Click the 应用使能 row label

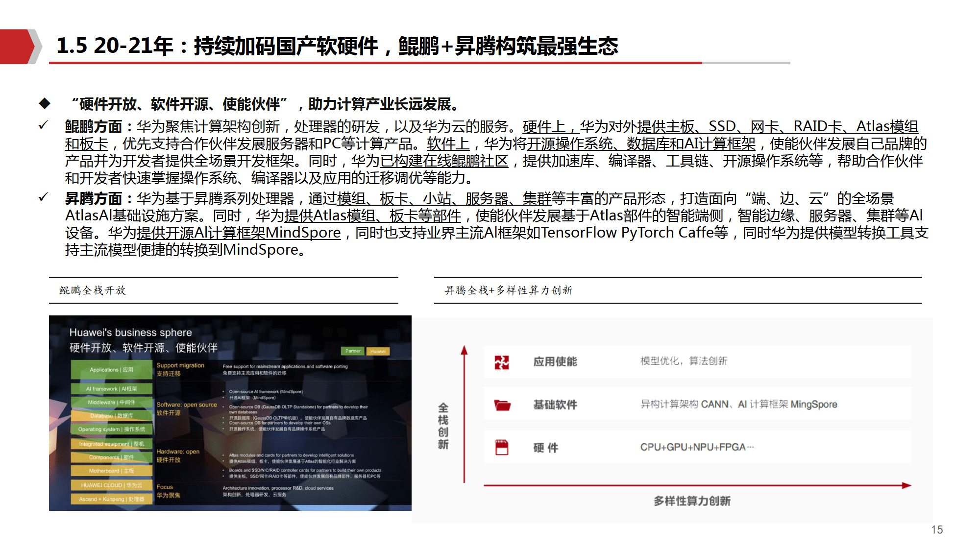555,362
